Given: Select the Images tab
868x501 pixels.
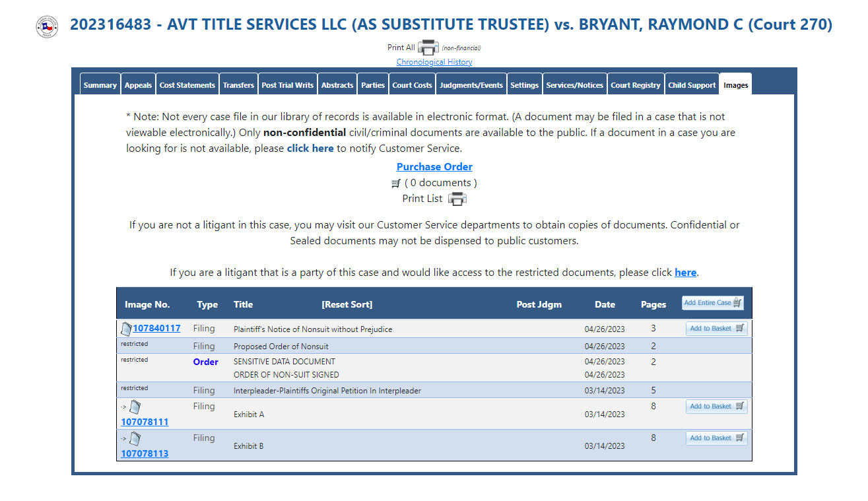Looking at the screenshot, I should pyautogui.click(x=736, y=84).
